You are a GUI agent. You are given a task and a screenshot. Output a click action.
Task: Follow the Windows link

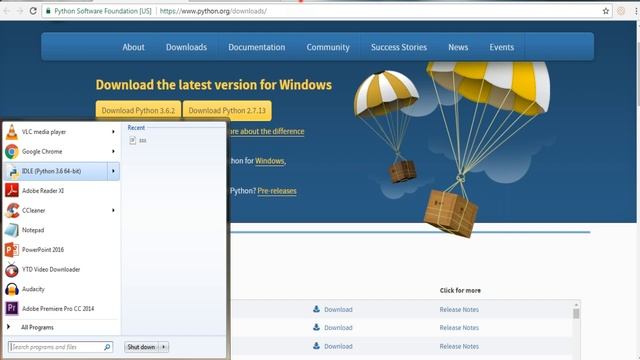[x=269, y=161]
